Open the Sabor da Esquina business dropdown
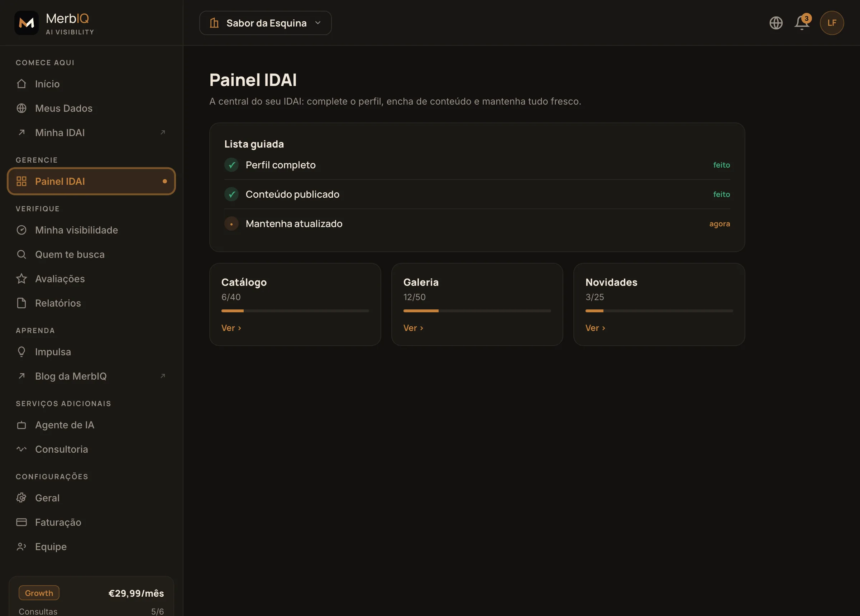Viewport: 860px width, 616px height. (x=266, y=23)
